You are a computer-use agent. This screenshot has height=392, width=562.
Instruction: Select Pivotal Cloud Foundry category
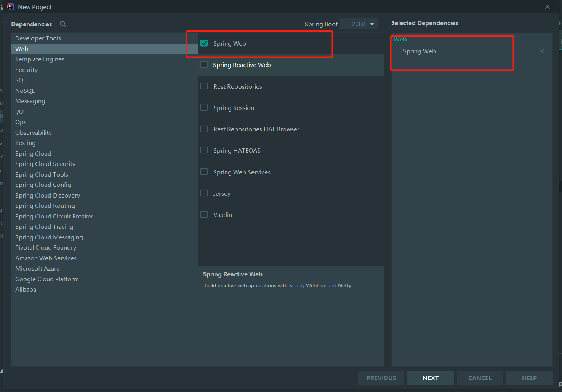[104, 247]
